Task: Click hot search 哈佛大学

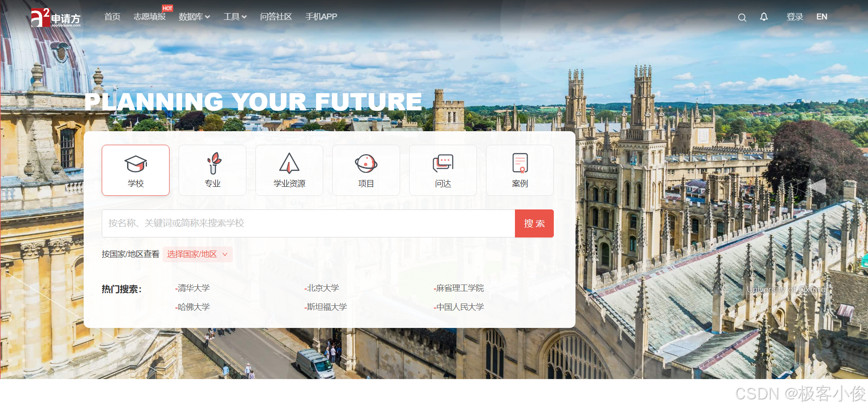Action: click(x=193, y=307)
